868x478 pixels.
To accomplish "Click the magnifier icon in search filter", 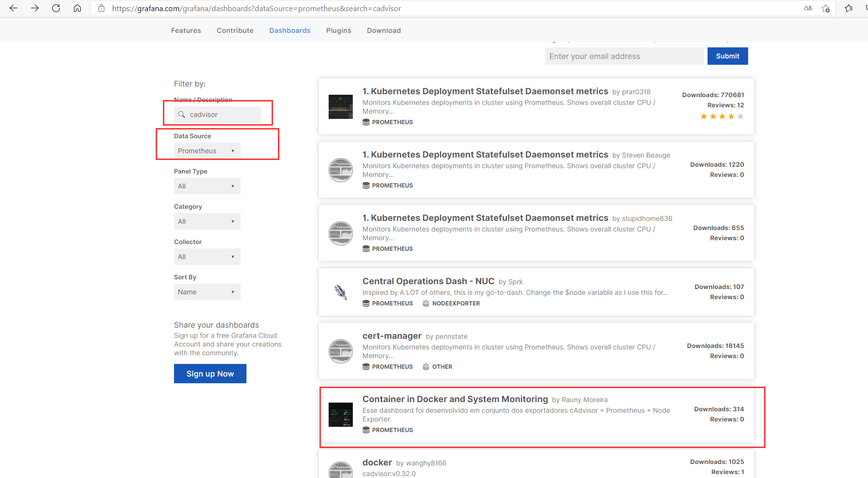I will click(x=182, y=115).
